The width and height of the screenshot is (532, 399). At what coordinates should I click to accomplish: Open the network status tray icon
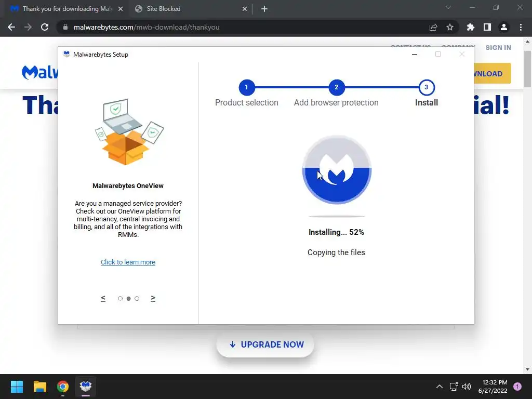tap(454, 387)
